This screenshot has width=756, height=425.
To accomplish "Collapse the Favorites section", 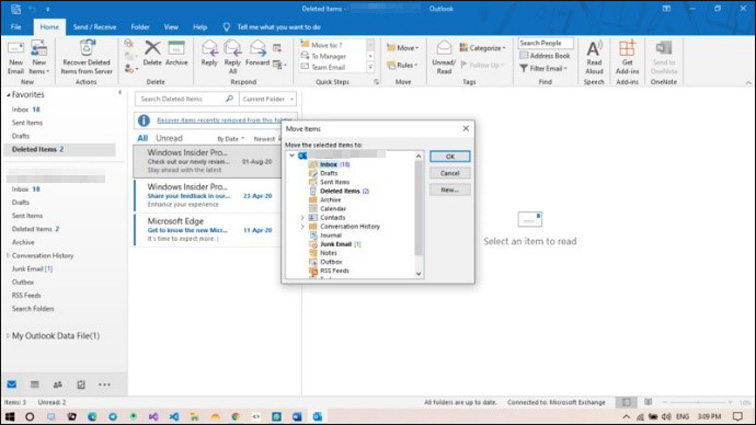I will 8,95.
